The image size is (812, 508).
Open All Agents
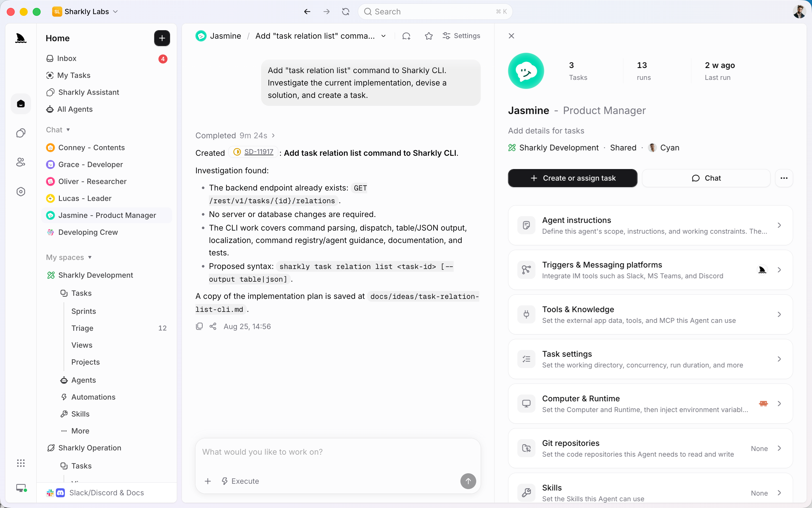(x=107, y=109)
